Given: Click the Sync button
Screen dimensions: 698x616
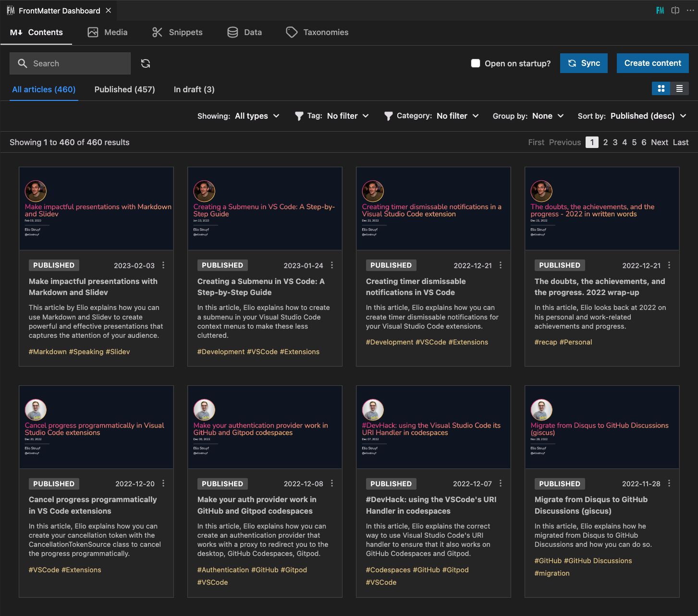Looking at the screenshot, I should (584, 63).
